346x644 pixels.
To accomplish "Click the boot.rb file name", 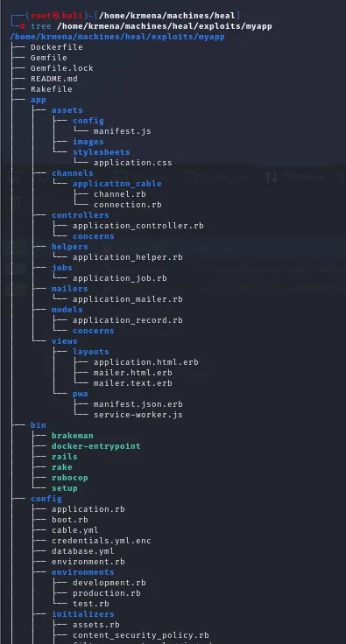I will click(70, 520).
